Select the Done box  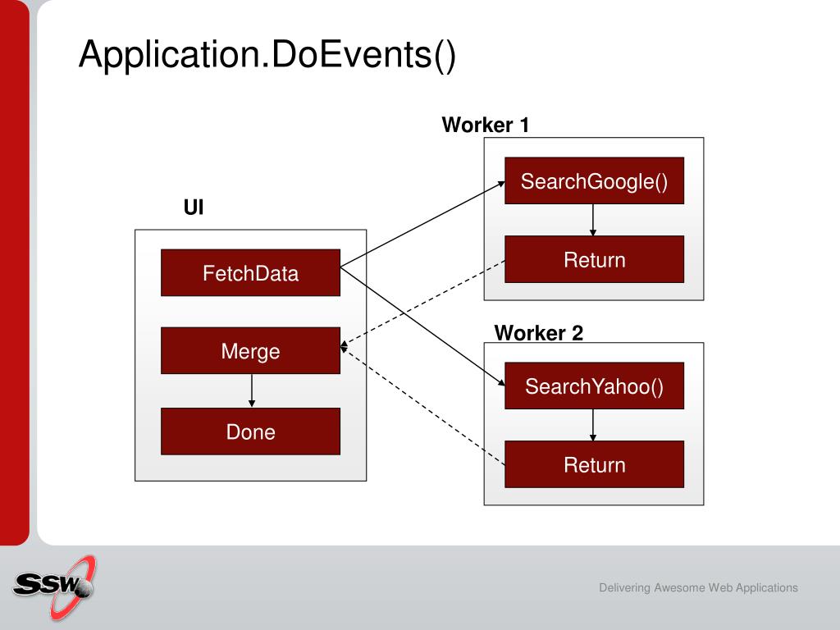(x=250, y=431)
